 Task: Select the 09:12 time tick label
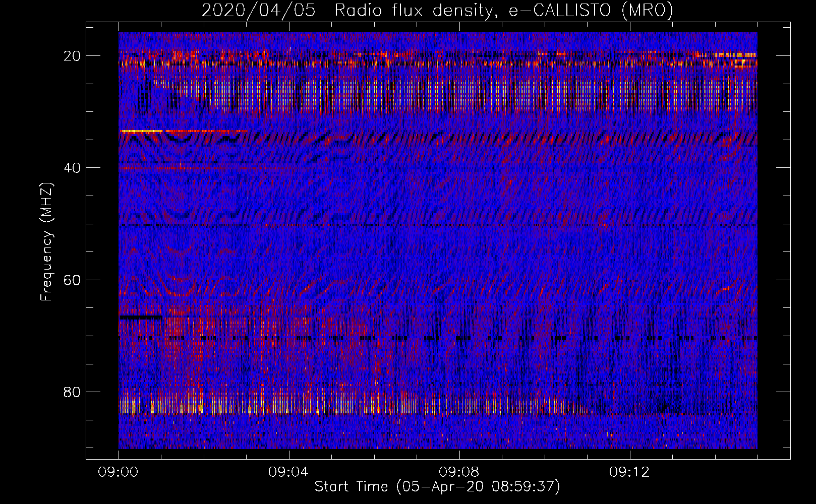tap(630, 472)
